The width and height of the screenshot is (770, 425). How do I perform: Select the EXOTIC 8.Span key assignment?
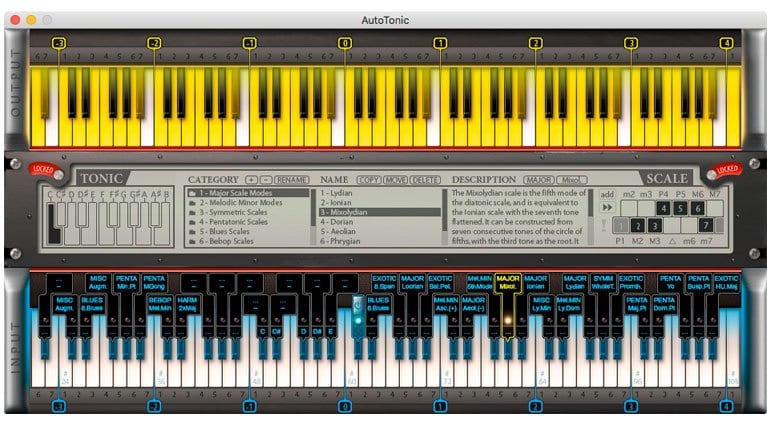[384, 283]
